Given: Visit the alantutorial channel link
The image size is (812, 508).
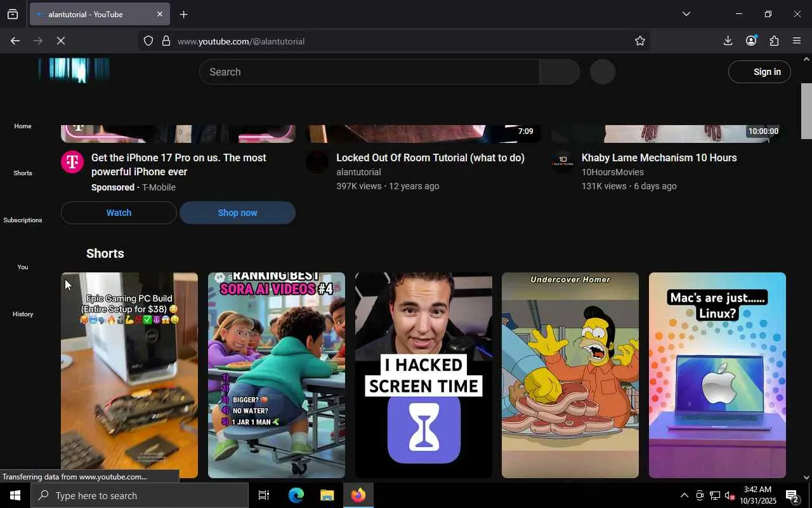Looking at the screenshot, I should click(x=358, y=172).
